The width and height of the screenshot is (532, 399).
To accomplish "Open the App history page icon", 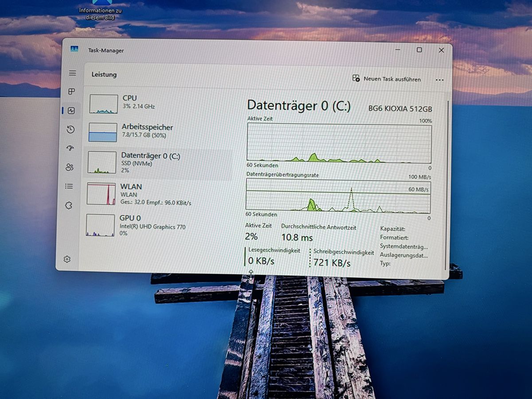I will point(70,129).
